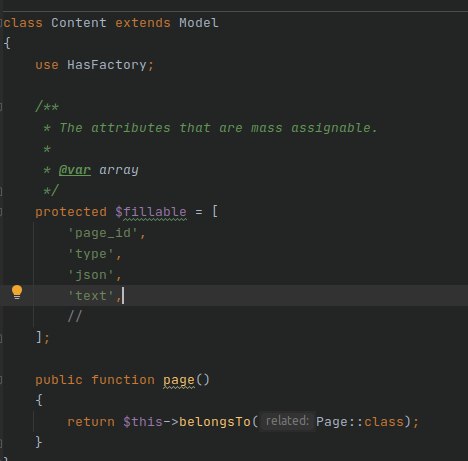Collapse the page() function fold marker
The height and width of the screenshot is (461, 468).
(1, 380)
